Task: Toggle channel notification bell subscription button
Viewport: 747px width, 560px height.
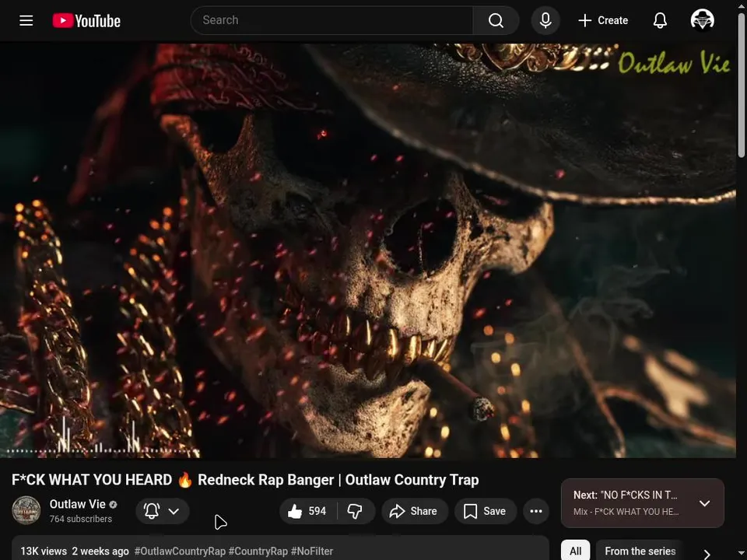Action: click(152, 511)
